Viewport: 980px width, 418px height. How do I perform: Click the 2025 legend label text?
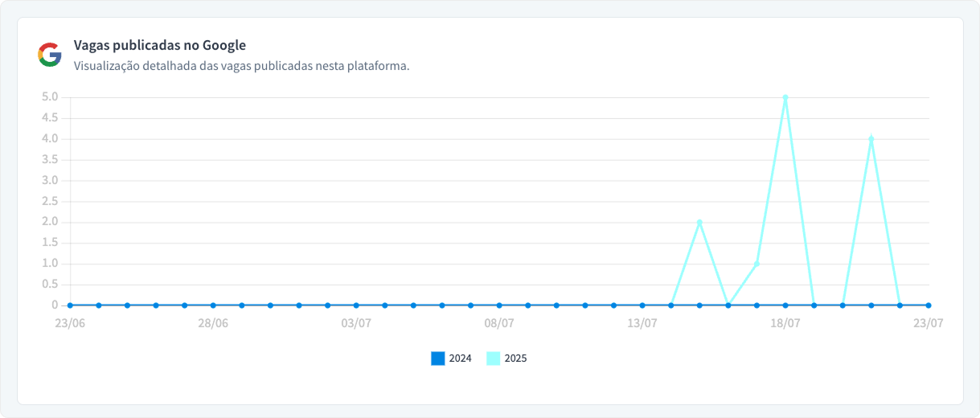515,359
